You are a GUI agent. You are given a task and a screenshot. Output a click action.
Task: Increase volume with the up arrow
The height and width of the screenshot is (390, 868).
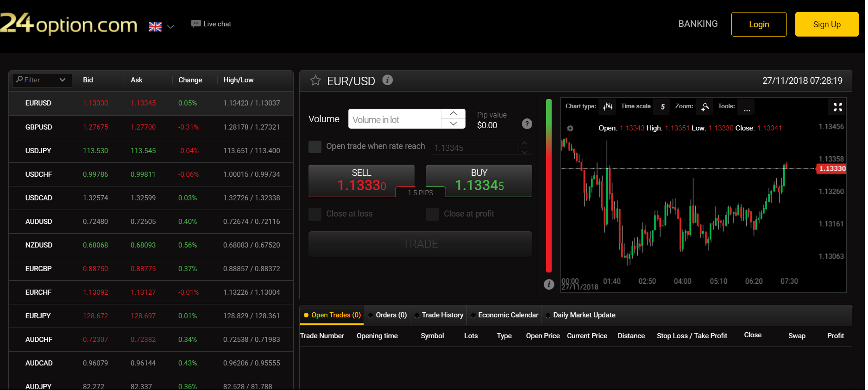coord(453,113)
